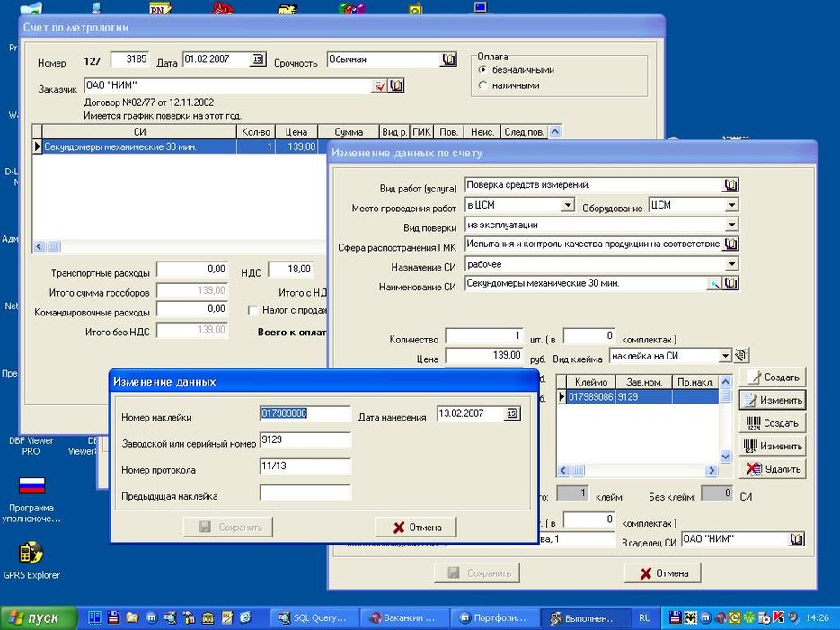The height and width of the screenshot is (630, 840).
Task: Open the пуск Start menu
Action: point(38,618)
